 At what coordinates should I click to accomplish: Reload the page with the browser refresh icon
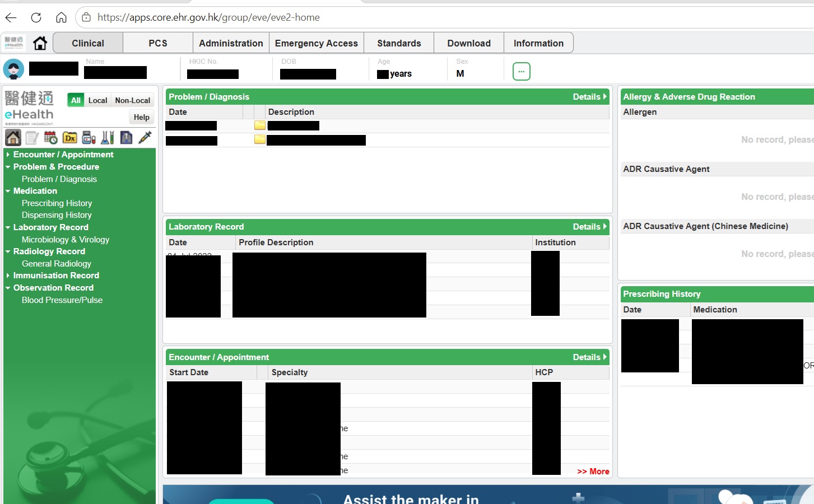click(x=36, y=17)
